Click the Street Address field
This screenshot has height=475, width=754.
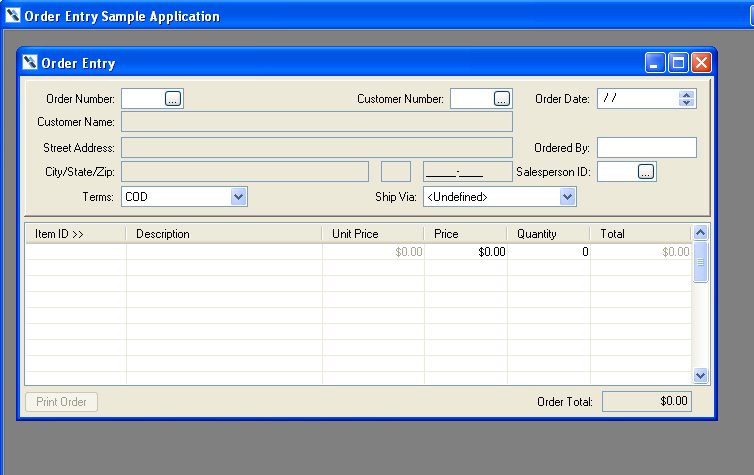pos(317,148)
